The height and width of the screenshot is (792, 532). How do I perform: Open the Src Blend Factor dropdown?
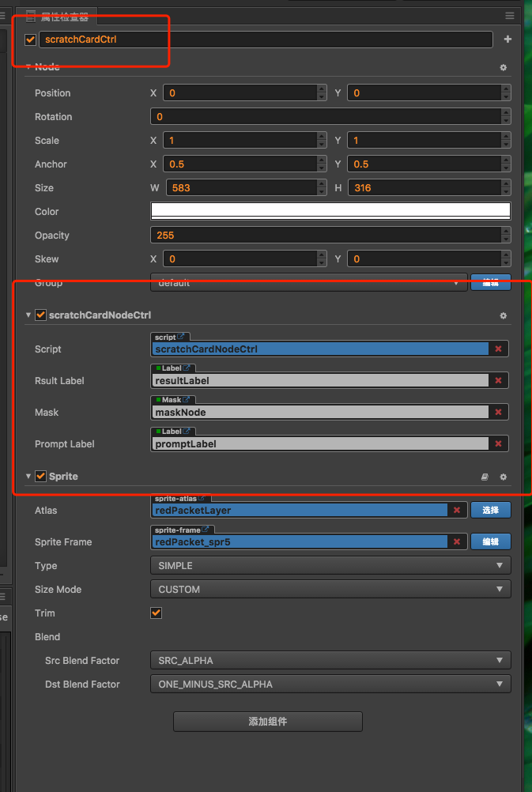tap(331, 661)
